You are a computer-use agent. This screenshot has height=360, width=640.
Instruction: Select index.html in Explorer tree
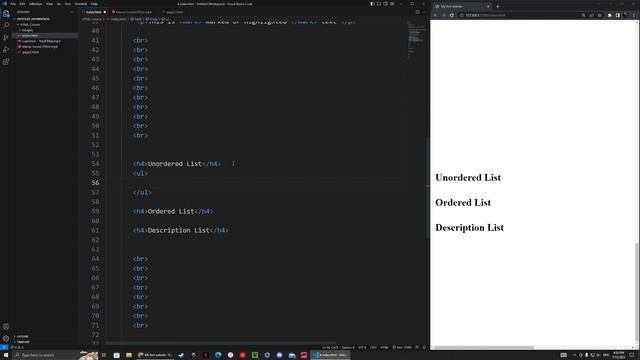point(30,36)
